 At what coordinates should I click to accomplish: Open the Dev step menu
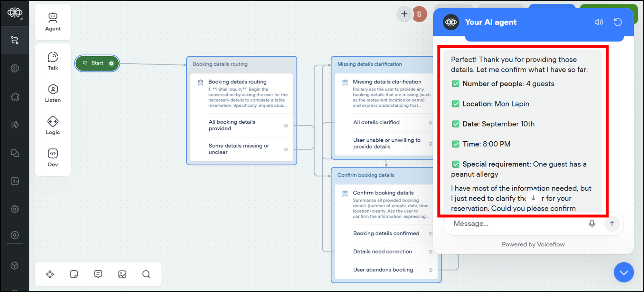coord(53,157)
